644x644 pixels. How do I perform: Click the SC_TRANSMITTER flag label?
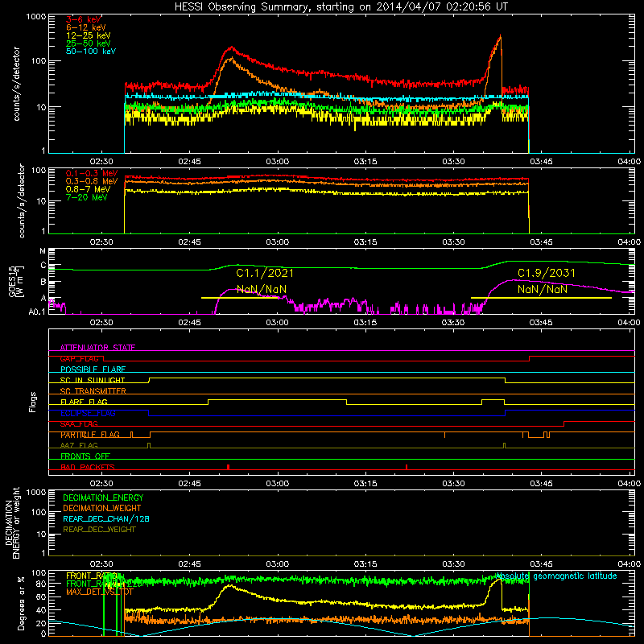point(93,391)
